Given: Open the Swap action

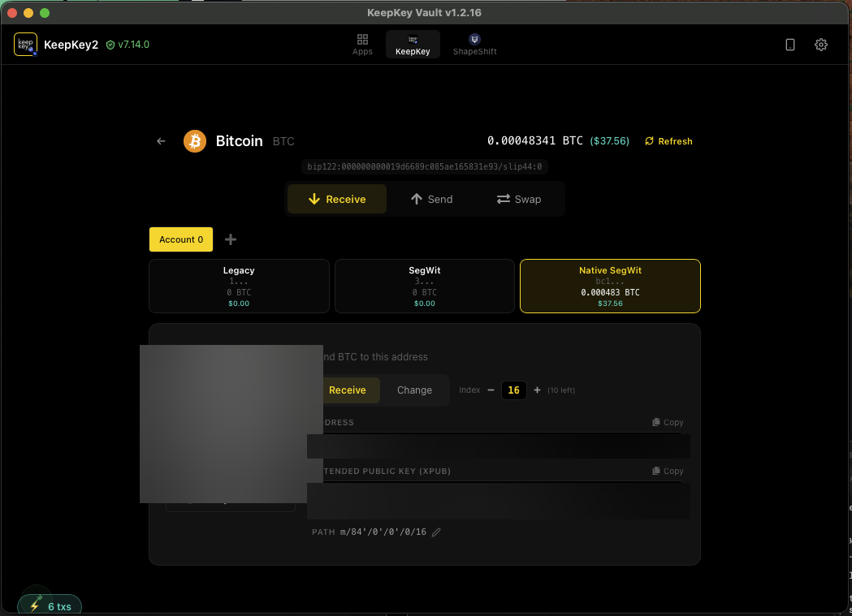Looking at the screenshot, I should (x=519, y=199).
